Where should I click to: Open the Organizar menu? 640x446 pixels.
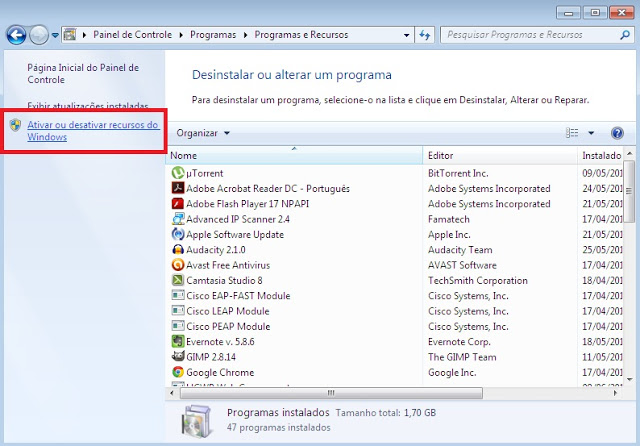point(203,133)
